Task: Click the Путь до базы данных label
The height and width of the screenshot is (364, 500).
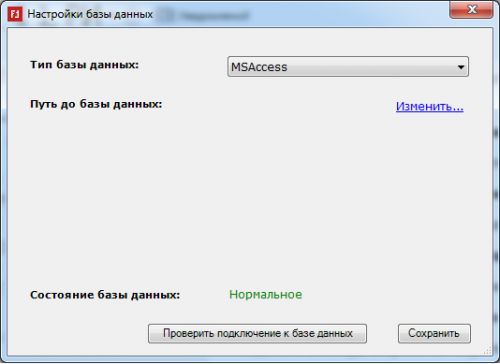Action: point(96,104)
